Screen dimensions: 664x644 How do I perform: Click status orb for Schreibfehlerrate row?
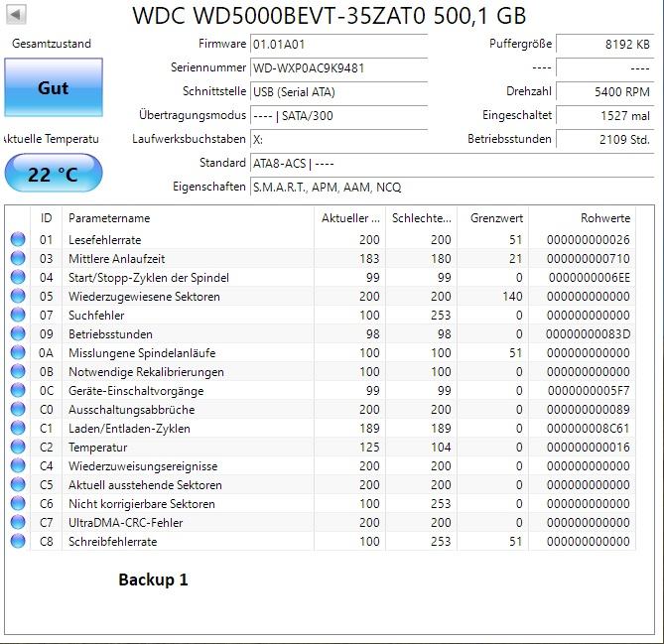click(18, 541)
